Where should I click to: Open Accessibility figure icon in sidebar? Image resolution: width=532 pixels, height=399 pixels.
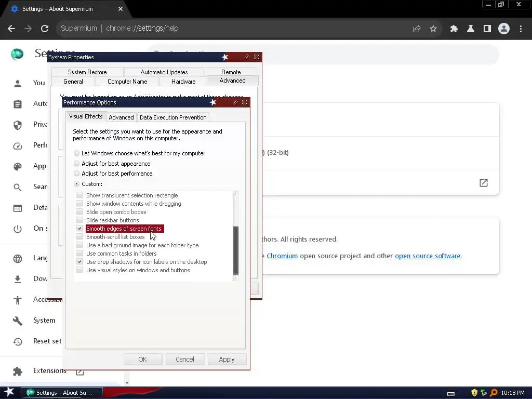pos(18,300)
